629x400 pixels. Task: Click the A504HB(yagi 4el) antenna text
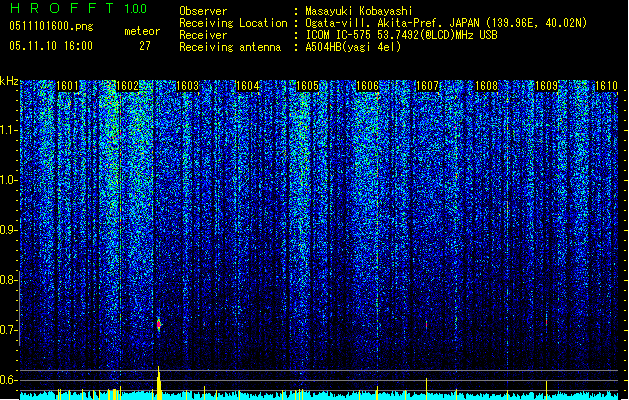353,47
